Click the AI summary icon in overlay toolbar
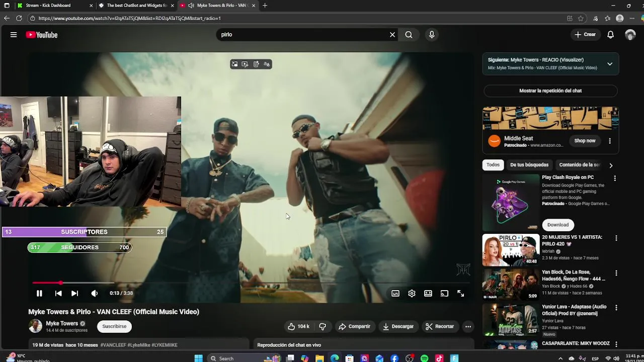This screenshot has height=362, width=644. click(256, 64)
